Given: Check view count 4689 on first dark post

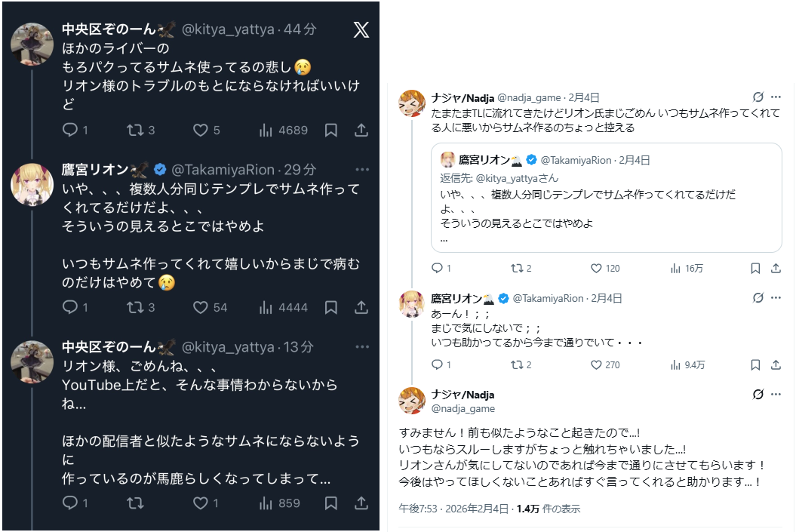Looking at the screenshot, I should click(x=283, y=130).
